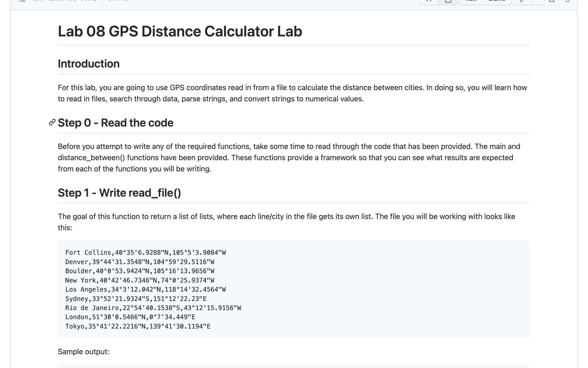Viewport: 588px width, 368px height.
Task: Open the file outline icon
Action: click(22, 1)
